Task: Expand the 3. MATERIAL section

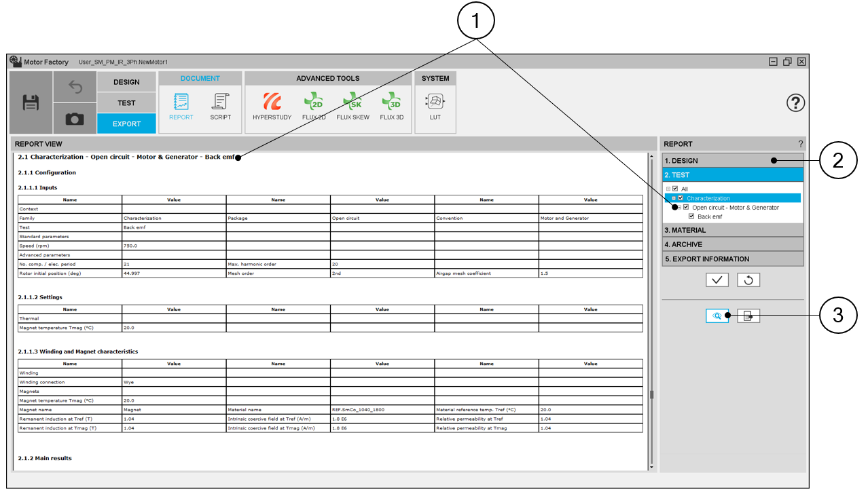Action: 732,231
